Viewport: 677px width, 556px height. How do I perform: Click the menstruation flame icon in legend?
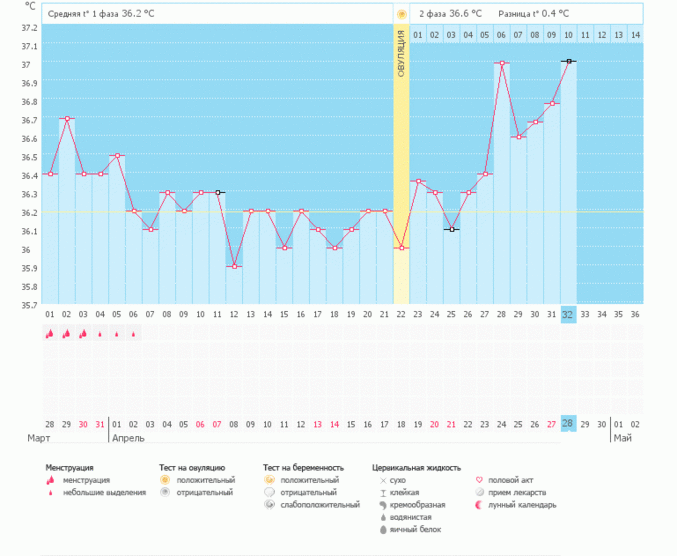[50, 480]
